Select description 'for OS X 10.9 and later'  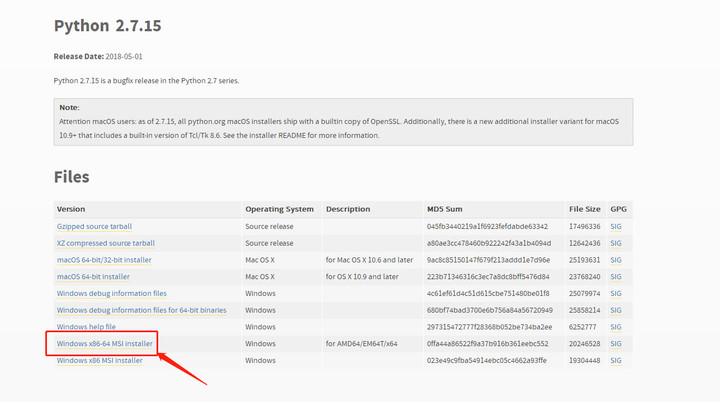click(x=362, y=277)
